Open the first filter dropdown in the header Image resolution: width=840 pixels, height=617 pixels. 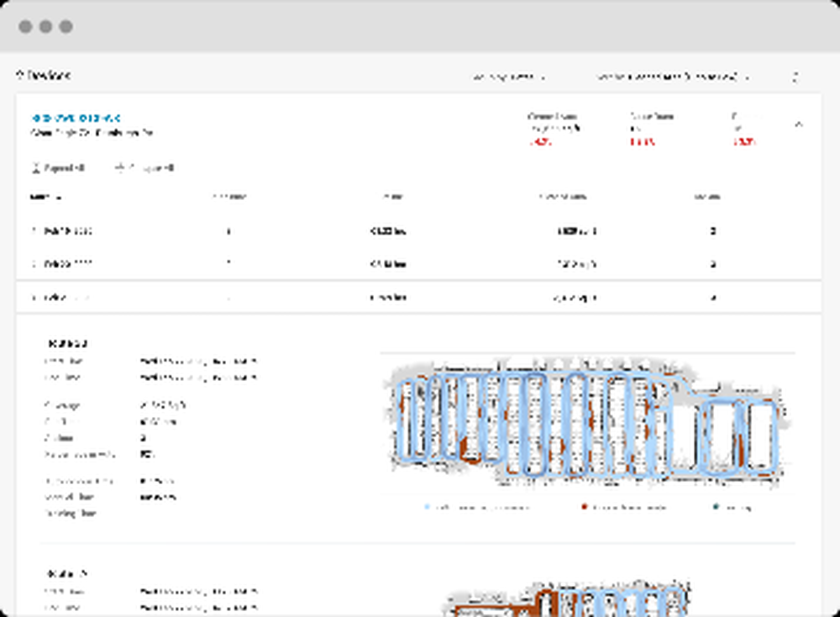pos(509,77)
